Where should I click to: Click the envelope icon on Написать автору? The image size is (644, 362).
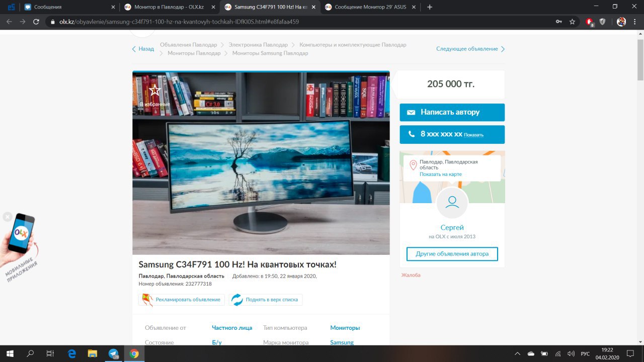coord(411,113)
